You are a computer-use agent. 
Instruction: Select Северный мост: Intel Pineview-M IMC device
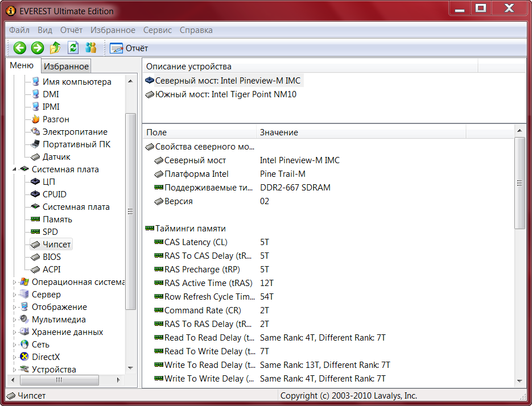(228, 81)
